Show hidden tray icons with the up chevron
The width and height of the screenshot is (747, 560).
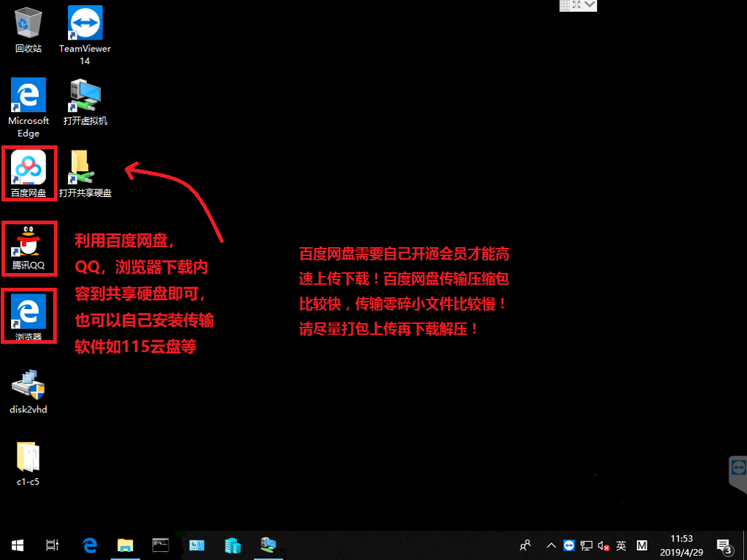[551, 545]
